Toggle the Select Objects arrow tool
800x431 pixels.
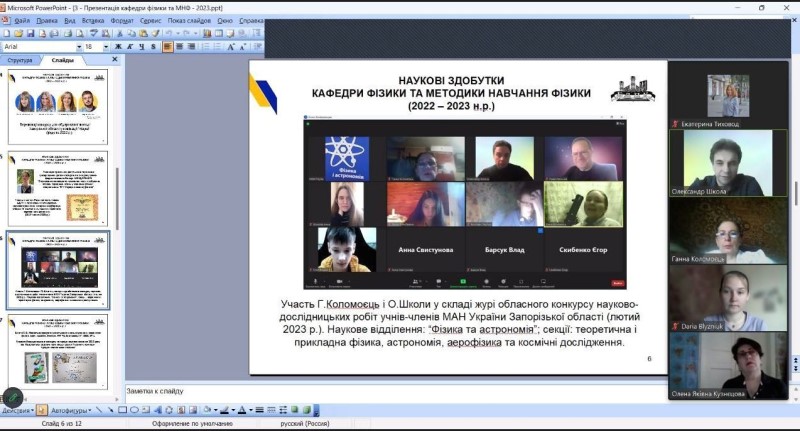click(42, 410)
